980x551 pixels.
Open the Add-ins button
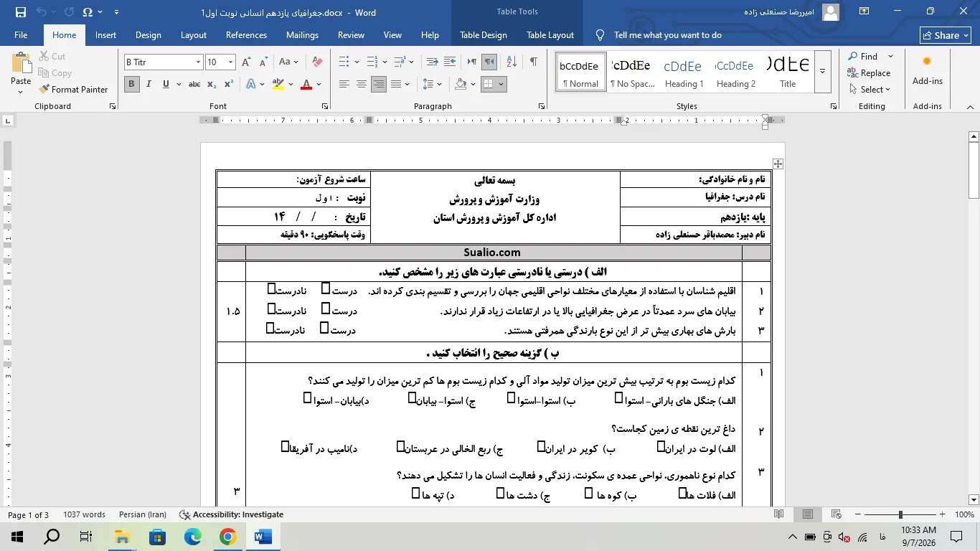927,72
